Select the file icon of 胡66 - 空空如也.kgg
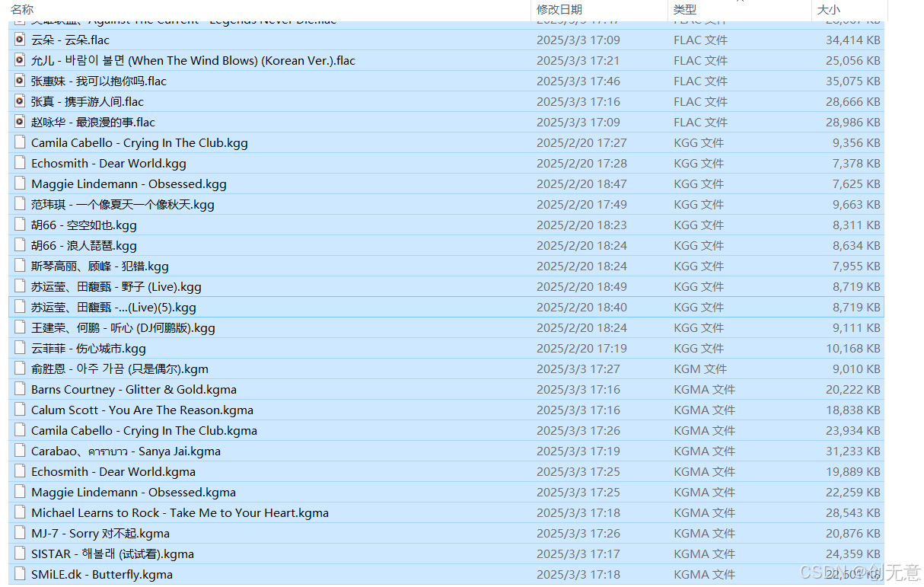 tap(20, 225)
